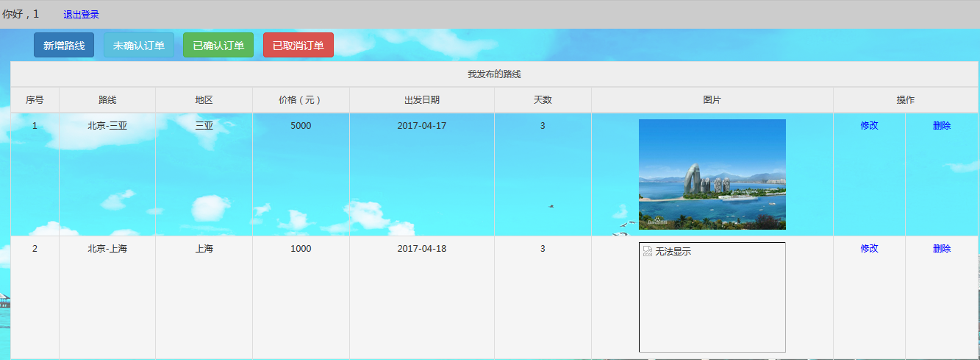Open the Sanya island route photo
980x360 pixels.
712,174
